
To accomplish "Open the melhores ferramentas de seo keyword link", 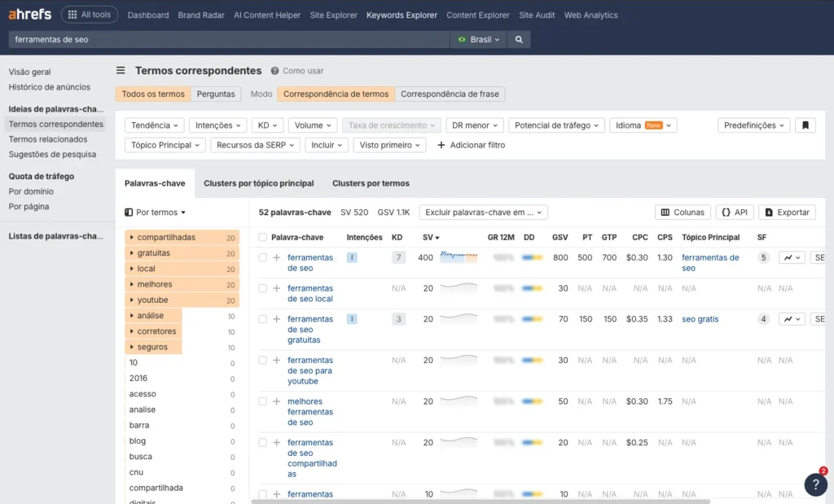I will point(310,411).
